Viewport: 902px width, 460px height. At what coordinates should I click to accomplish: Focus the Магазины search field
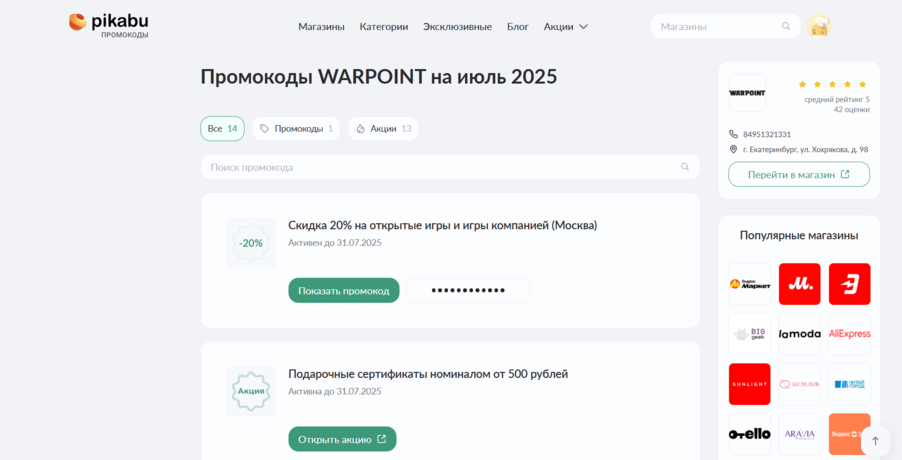[x=725, y=26]
